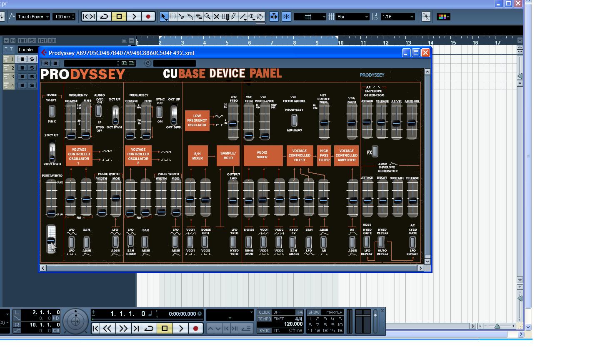This screenshot has width=600, height=364.
Task: Toggle Autoscroll in top toolbar
Action: pyautogui.click(x=274, y=17)
